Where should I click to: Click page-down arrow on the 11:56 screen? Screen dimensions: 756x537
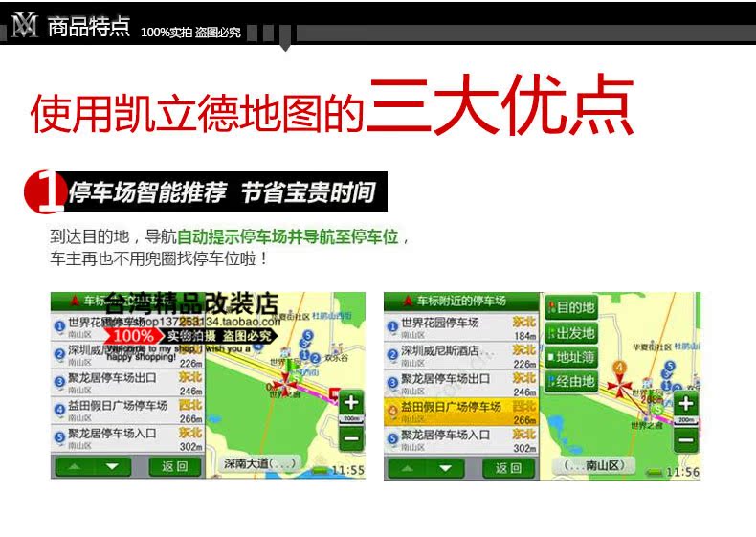[x=446, y=468]
